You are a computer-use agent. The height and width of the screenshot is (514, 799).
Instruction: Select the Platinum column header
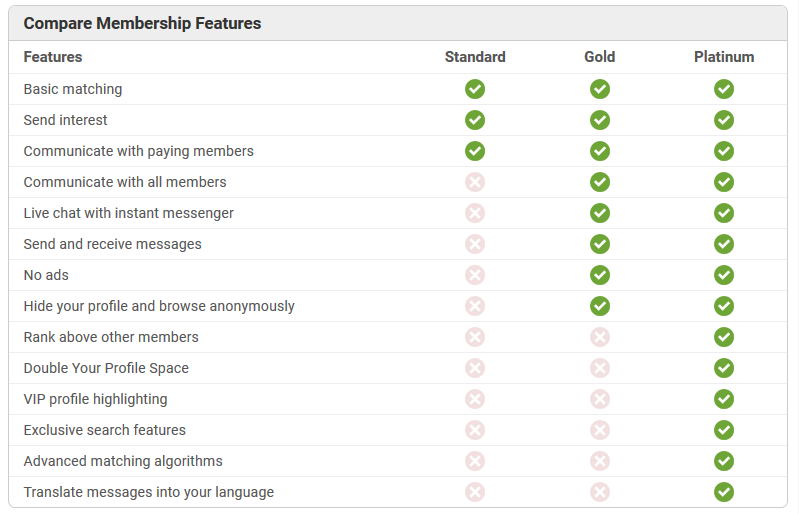point(724,57)
